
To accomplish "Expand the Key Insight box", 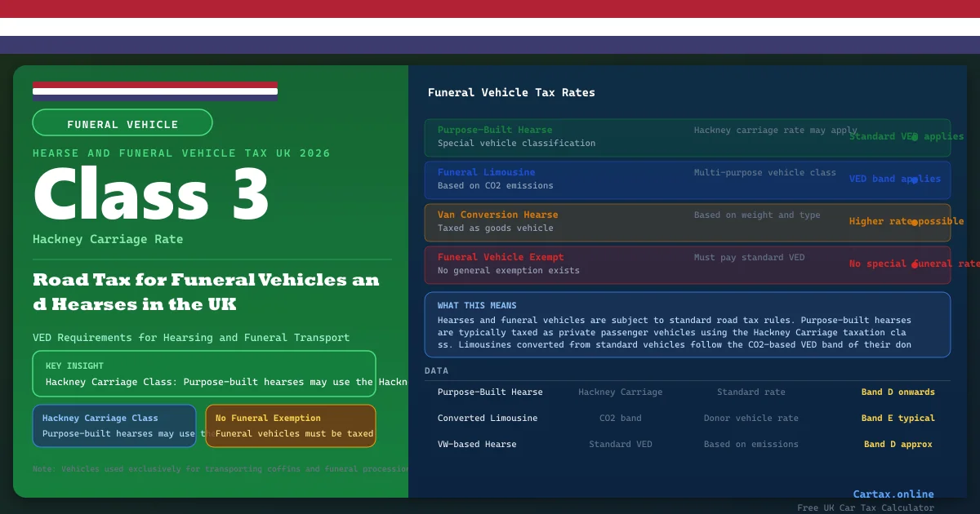I will [x=204, y=374].
